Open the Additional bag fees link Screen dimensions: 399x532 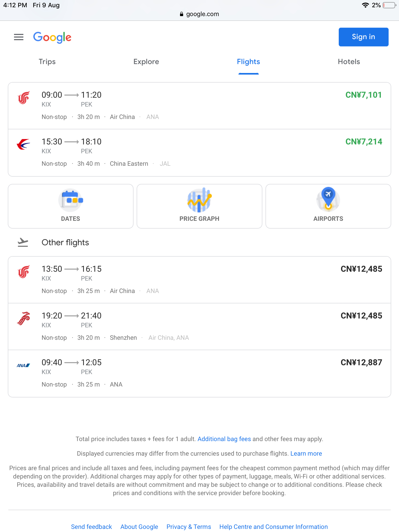click(224, 439)
